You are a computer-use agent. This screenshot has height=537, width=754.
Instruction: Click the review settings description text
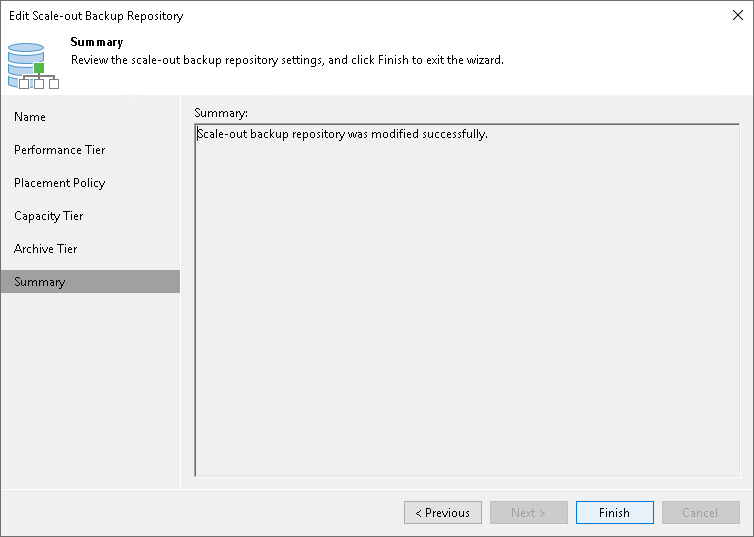(287, 60)
